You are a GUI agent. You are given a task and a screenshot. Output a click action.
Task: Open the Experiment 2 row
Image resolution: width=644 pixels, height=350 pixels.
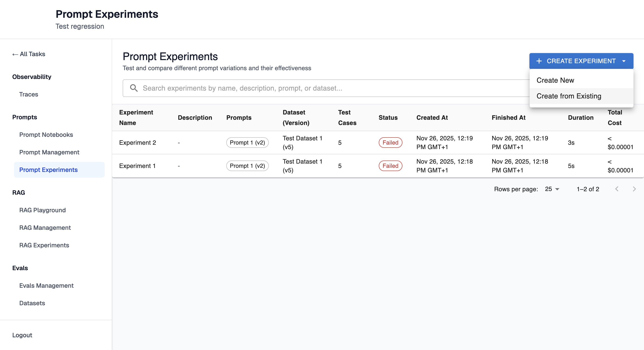(138, 143)
